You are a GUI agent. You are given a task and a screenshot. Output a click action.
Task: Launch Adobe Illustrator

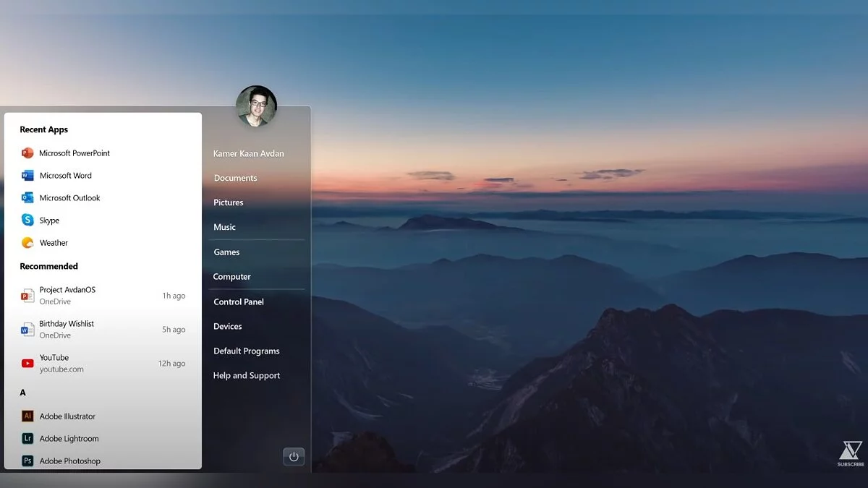point(67,416)
